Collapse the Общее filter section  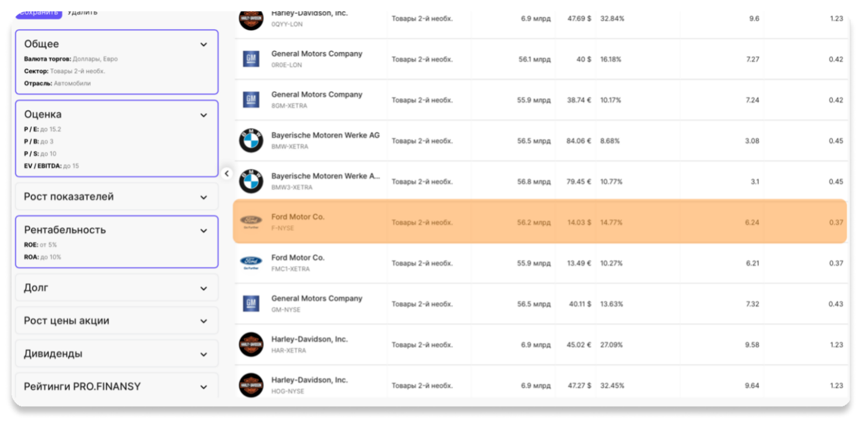[204, 44]
